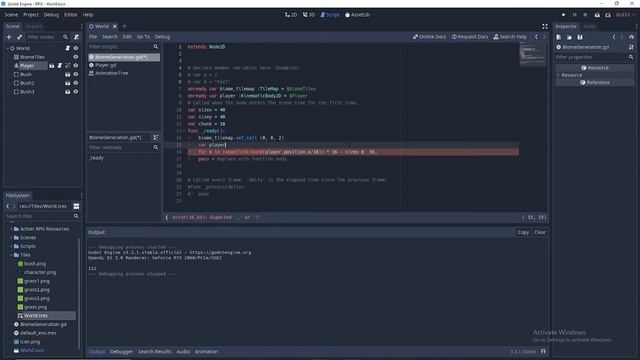Collapse the World root node
This screenshot has width=640, height=360.
pyautogui.click(x=7, y=48)
